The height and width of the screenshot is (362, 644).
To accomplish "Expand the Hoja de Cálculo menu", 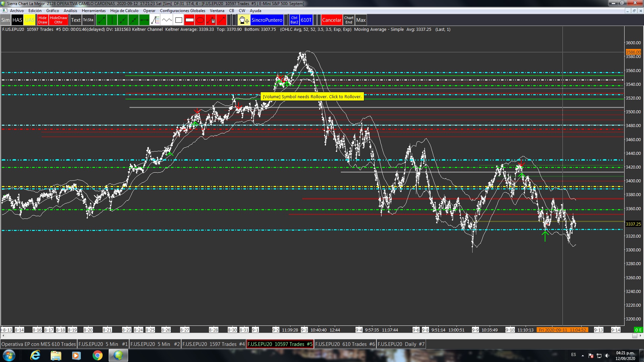I will tap(124, 11).
